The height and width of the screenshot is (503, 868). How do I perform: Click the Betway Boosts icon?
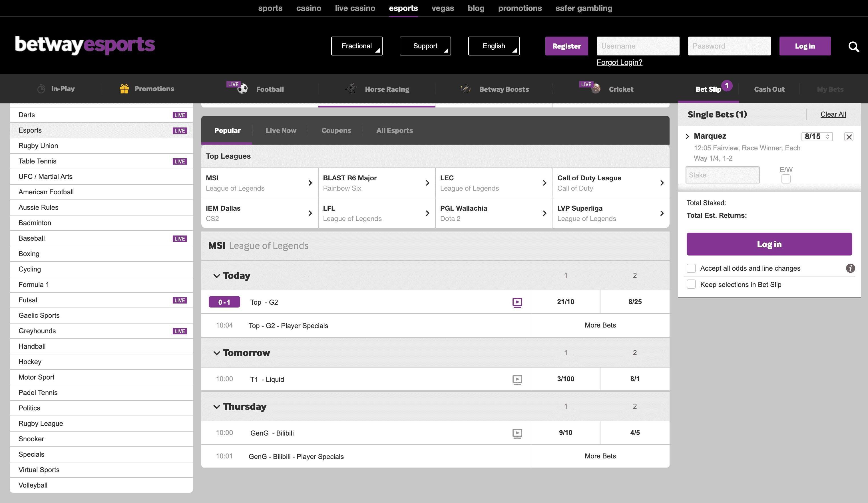465,89
